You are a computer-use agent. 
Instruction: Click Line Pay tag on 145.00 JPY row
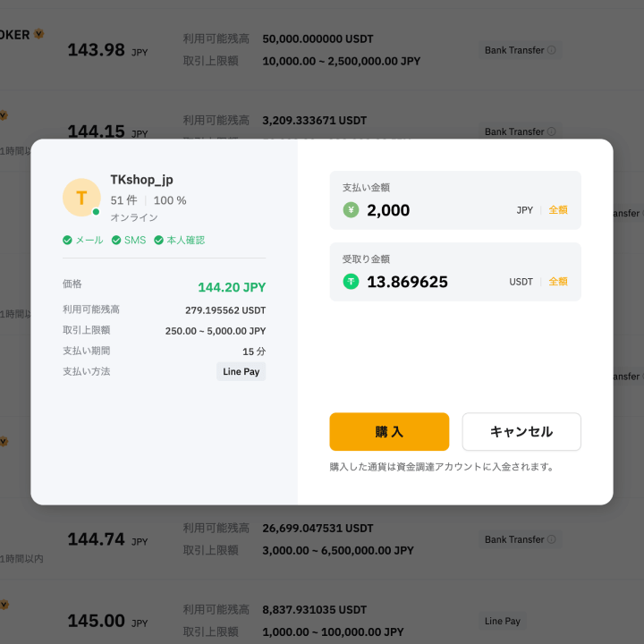[x=502, y=621]
